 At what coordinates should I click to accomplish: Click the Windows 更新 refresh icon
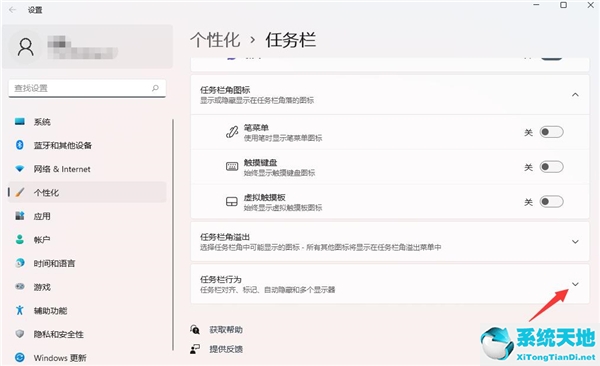[20, 358]
